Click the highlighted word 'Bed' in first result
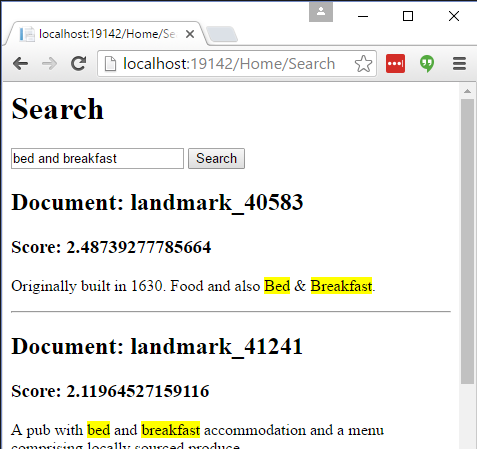The width and height of the screenshot is (477, 449). tap(277, 286)
